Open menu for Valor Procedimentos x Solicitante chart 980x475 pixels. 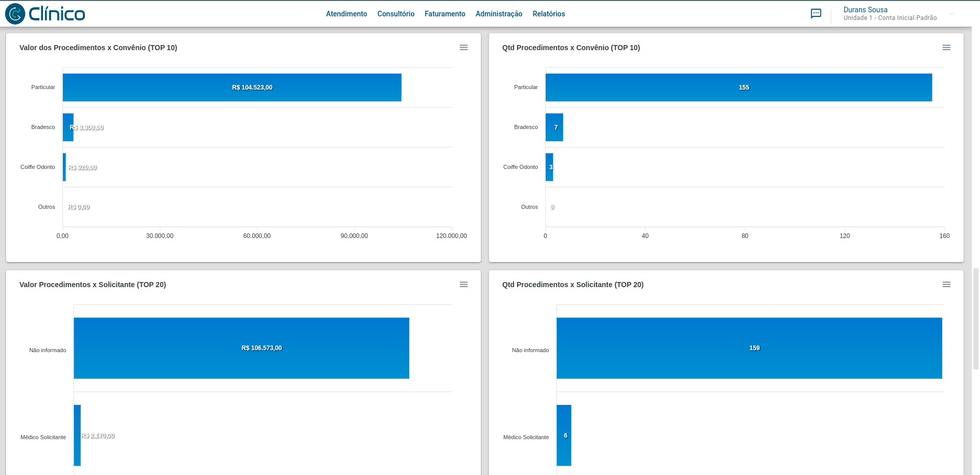tap(463, 285)
